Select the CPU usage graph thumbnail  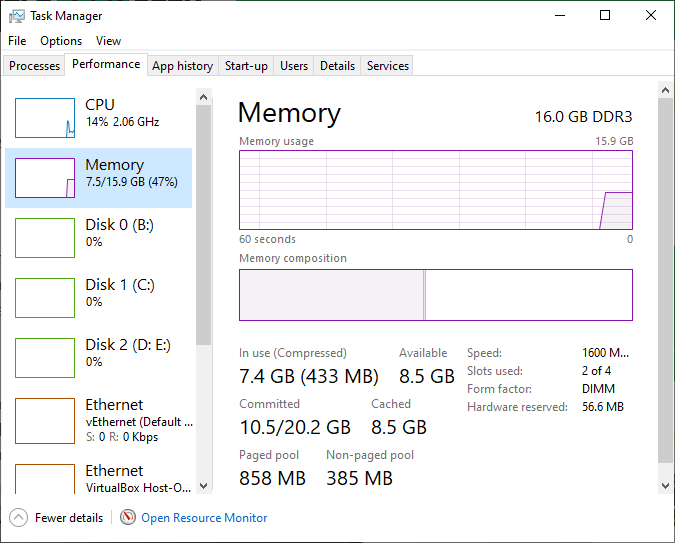click(x=45, y=118)
